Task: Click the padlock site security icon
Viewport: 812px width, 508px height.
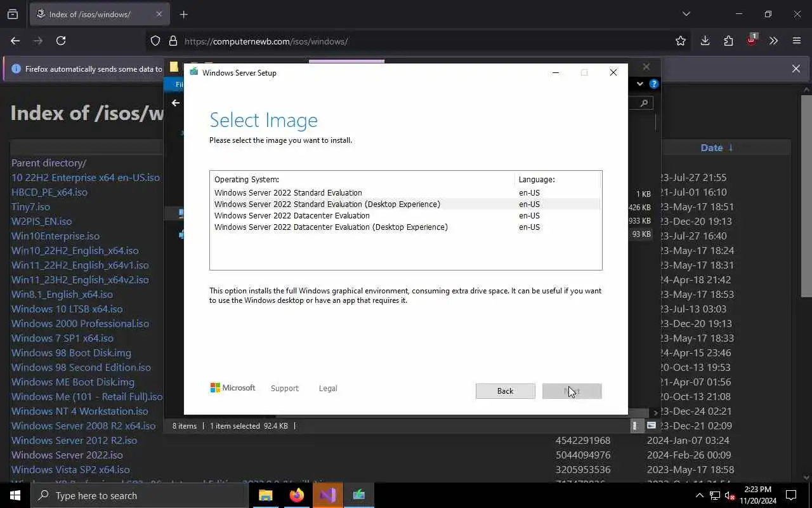Action: pyautogui.click(x=173, y=41)
